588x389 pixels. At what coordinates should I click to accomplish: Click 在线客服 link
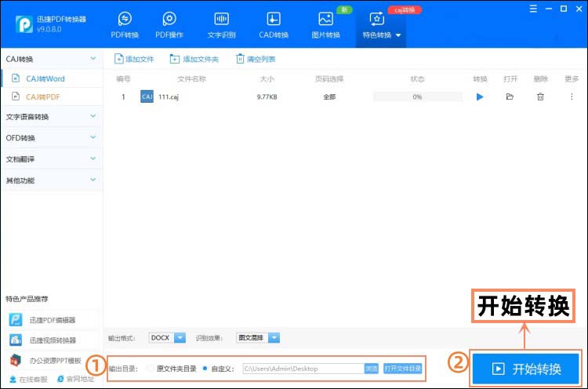coord(28,380)
